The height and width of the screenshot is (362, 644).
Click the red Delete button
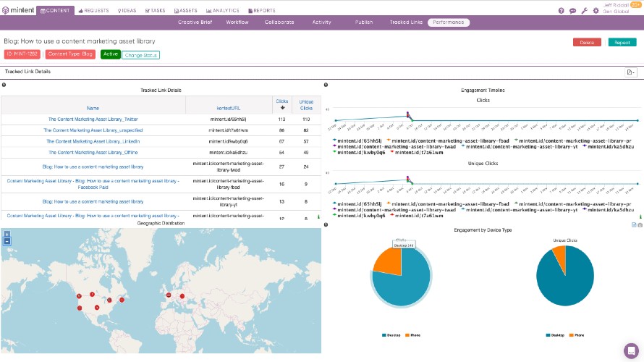pyautogui.click(x=587, y=42)
